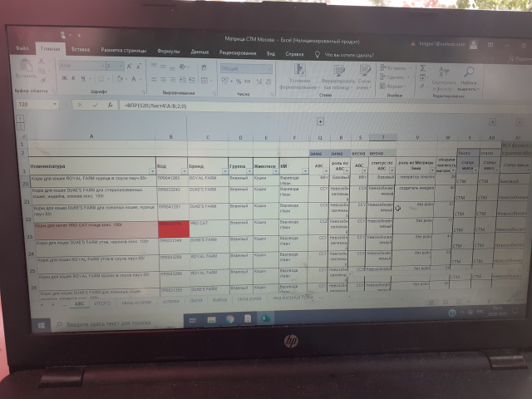The height and width of the screenshot is (399, 532).
Task: Click the Format Painter brush icon
Action: tap(43, 80)
